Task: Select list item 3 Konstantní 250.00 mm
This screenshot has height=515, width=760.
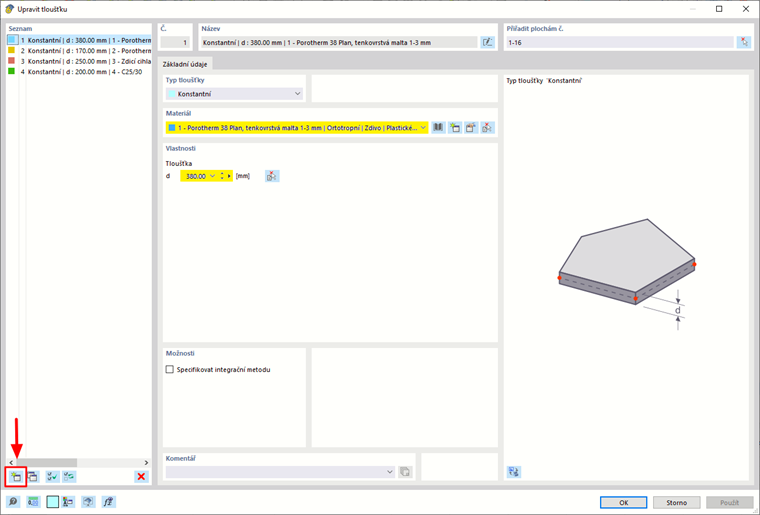Action: click(79, 61)
